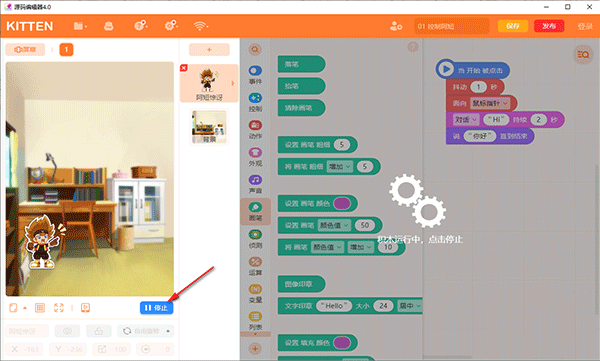Viewport: 600px width, 361px height.
Task: Open the 居中 alignment dropdown in text stamp block
Action: (410, 305)
